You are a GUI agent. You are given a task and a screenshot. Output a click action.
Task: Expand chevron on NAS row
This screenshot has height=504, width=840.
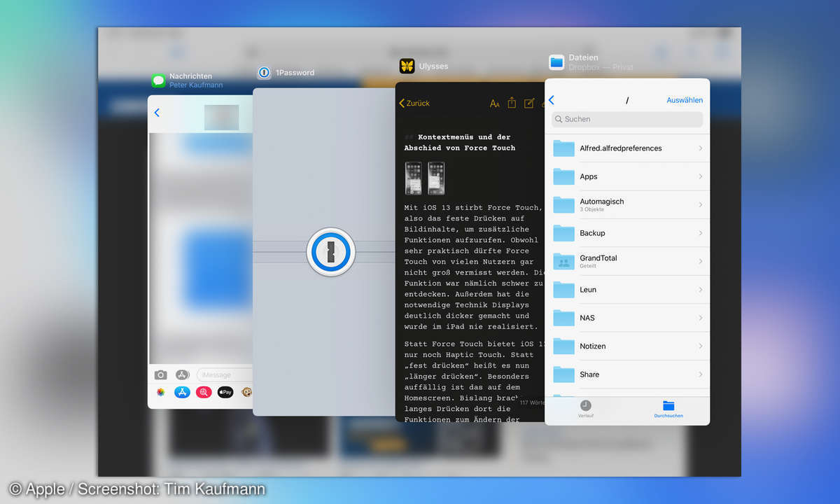(x=700, y=318)
